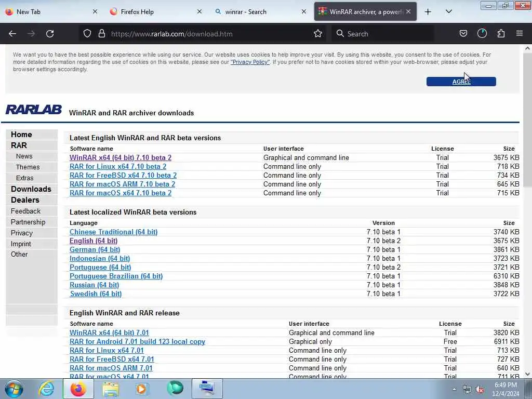
Task: Open Dealers in the sidebar
Action: pyautogui.click(x=25, y=200)
